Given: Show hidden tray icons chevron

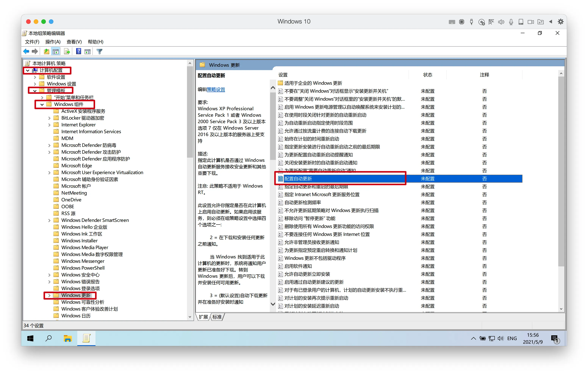Looking at the screenshot, I should click(473, 338).
